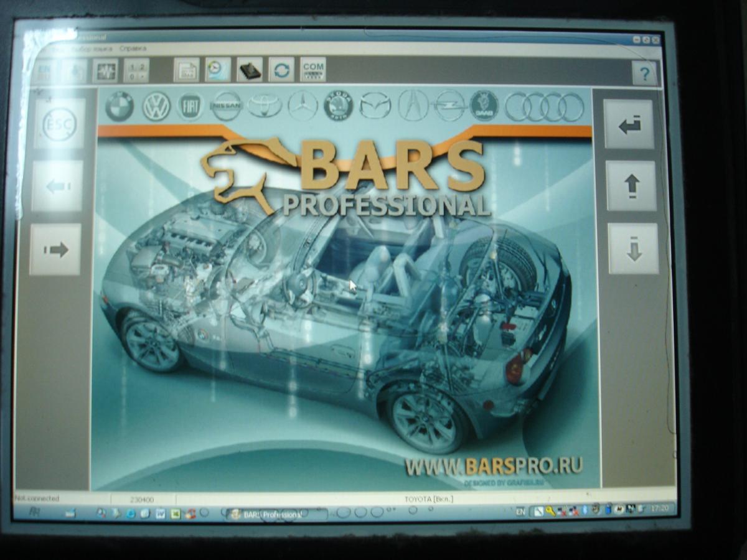Open the waveform graph toolbar icon
The height and width of the screenshot is (560, 747).
105,70
